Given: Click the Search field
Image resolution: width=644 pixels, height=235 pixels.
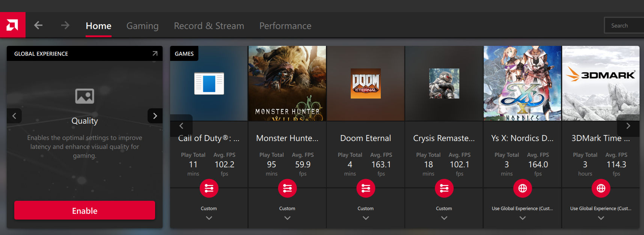Looking at the screenshot, I should coord(624,26).
